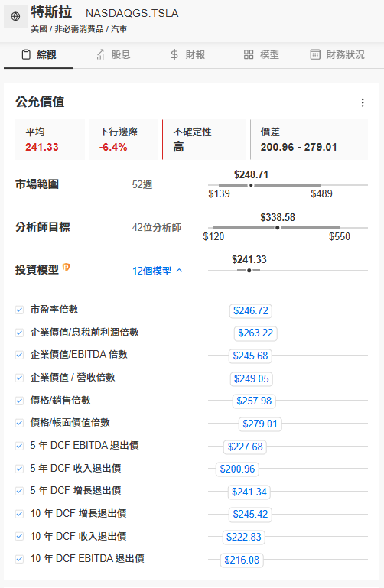Screen dimensions: 384x588
Task: Open the three-dot menu in 公允價值 panel
Action: tap(363, 102)
